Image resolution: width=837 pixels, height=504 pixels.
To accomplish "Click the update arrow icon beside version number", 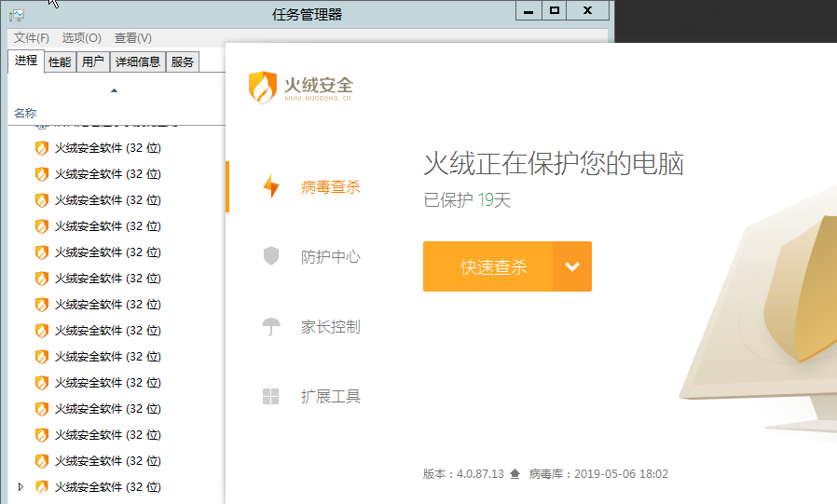I will (x=515, y=474).
